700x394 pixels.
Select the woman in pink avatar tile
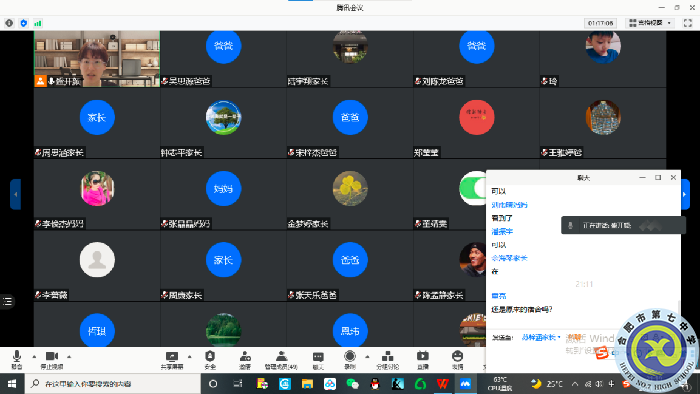click(x=97, y=194)
